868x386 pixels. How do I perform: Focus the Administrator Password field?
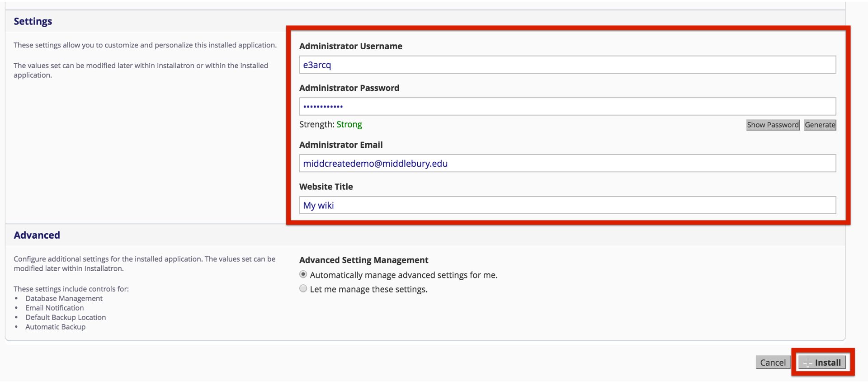click(x=567, y=107)
